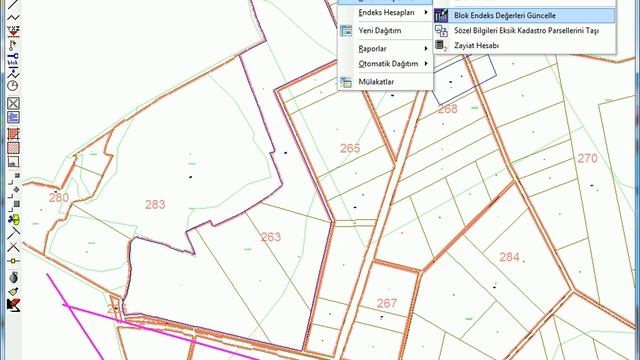Activate the blok tool icon

[13, 60]
